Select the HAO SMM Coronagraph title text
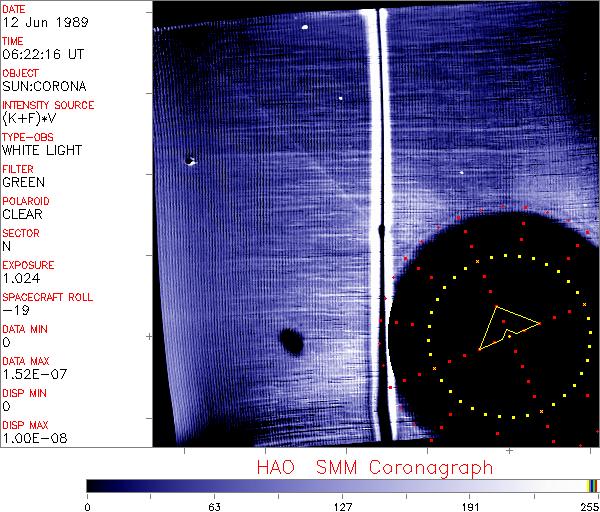Viewport: 600px width, 512px height. click(x=374, y=467)
